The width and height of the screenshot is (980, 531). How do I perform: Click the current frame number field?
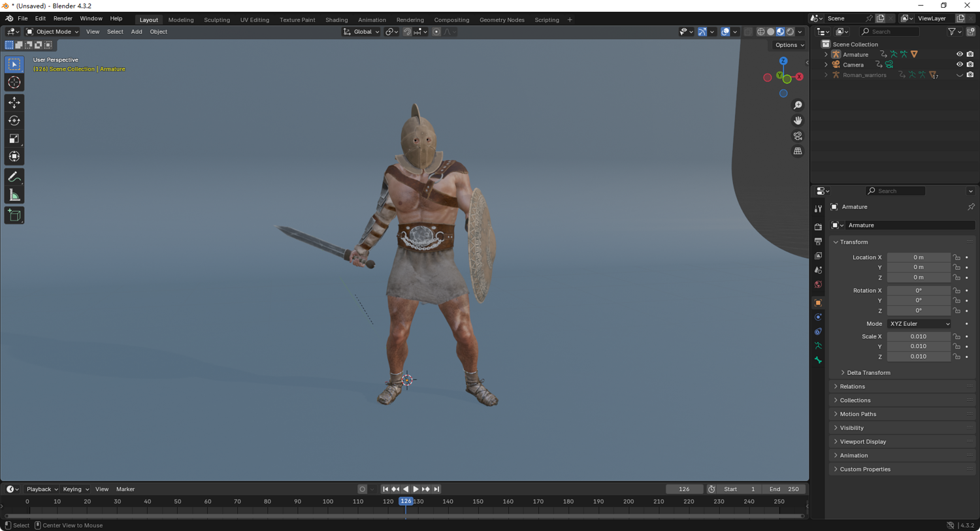click(684, 489)
